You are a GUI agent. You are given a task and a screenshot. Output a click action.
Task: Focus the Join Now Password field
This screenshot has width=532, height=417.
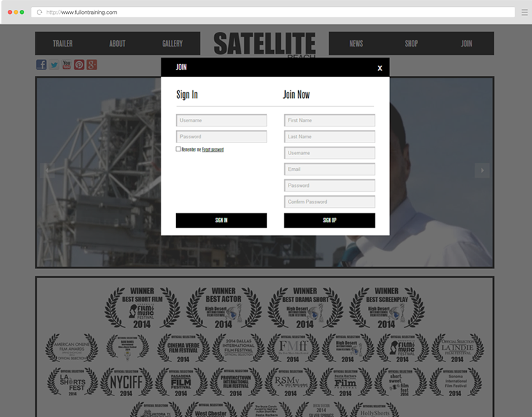coord(330,186)
